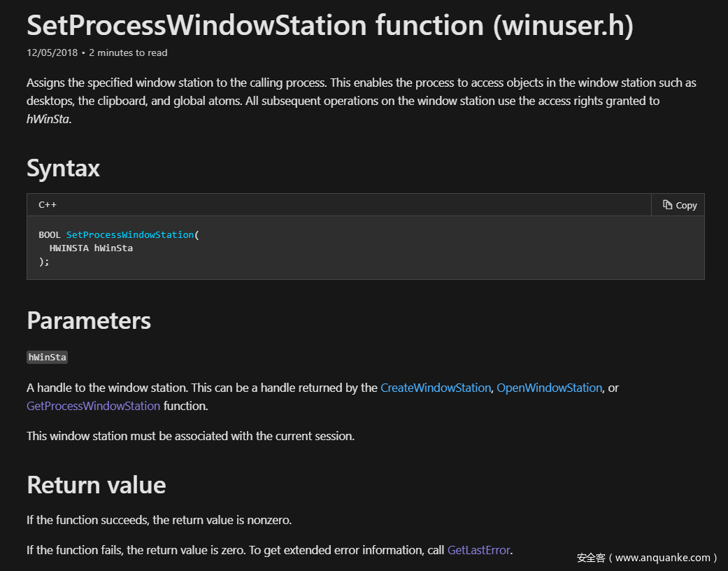Viewport: 728px width, 571px height.
Task: Click the 12/05/2018 publication date
Action: pyautogui.click(x=52, y=52)
